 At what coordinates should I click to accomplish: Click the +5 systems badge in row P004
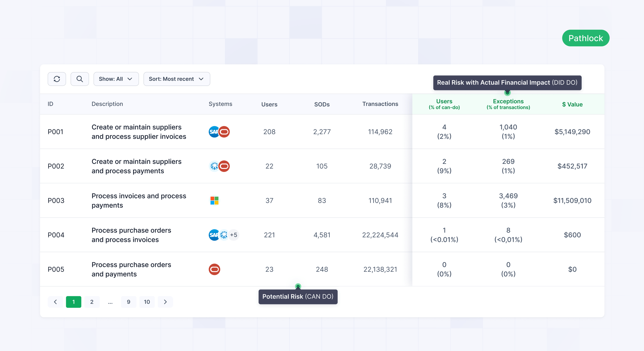click(234, 235)
